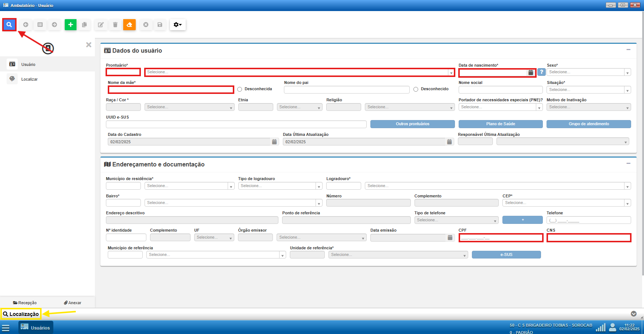Click the blue search magnifier icon
Image resolution: width=644 pixels, height=334 pixels.
tap(9, 25)
